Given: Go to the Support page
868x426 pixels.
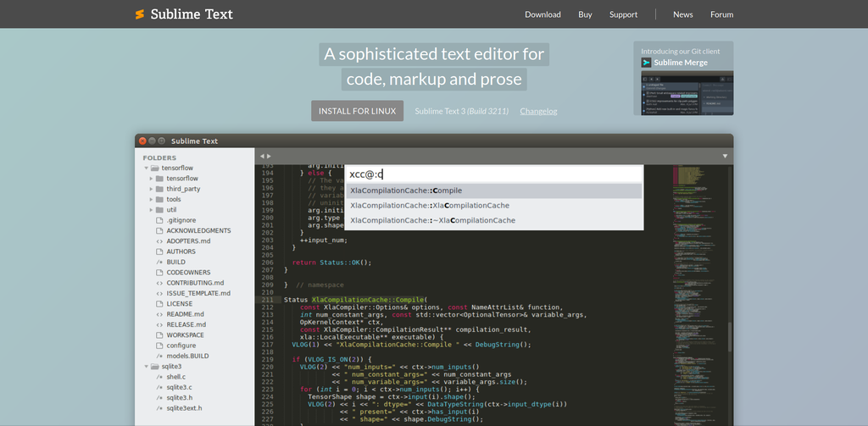Looking at the screenshot, I should [623, 14].
